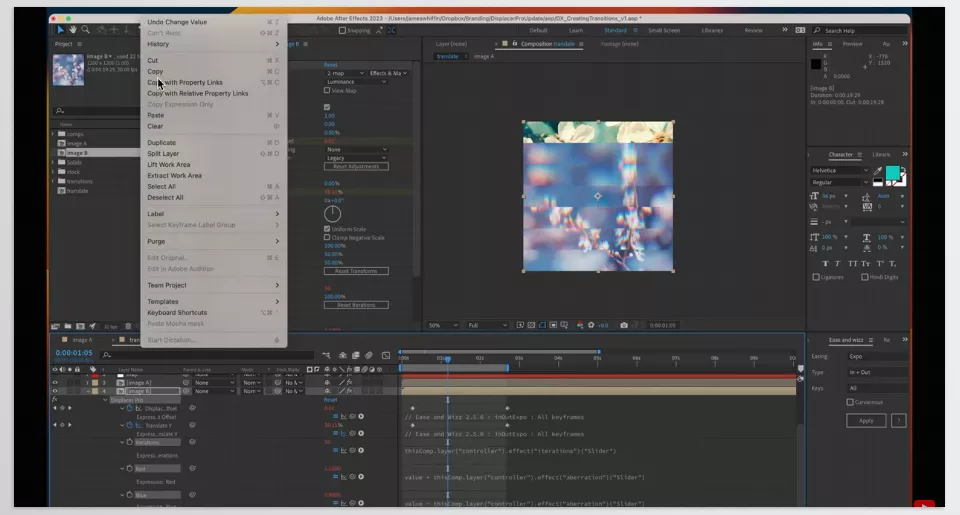Click the frame blending switch in timeline header

point(356,355)
